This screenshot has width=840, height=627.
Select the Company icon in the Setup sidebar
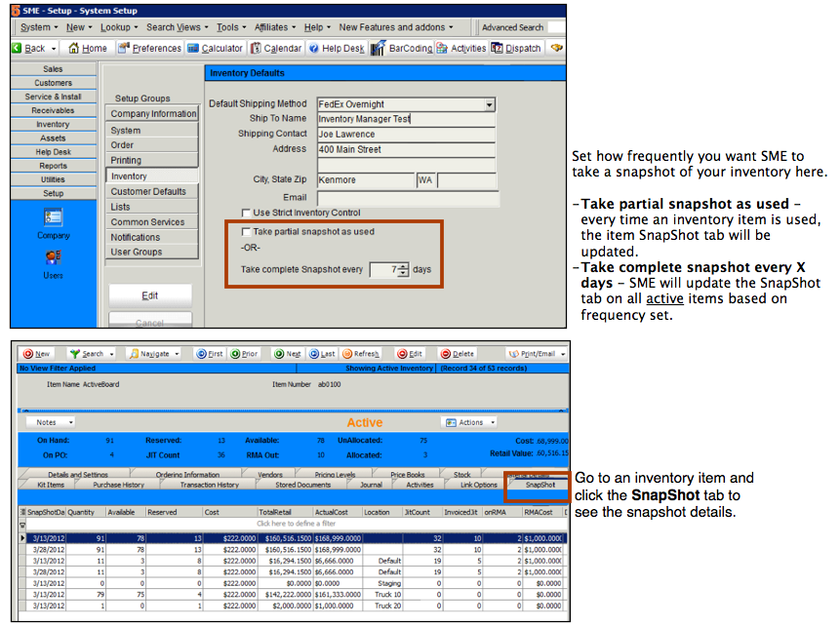pos(53,223)
